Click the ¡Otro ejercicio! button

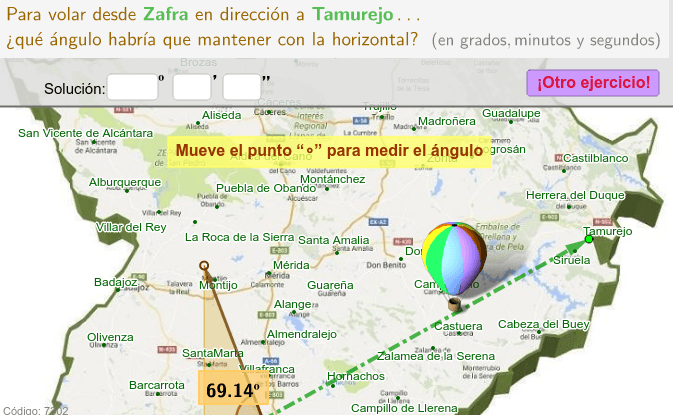pos(593,83)
